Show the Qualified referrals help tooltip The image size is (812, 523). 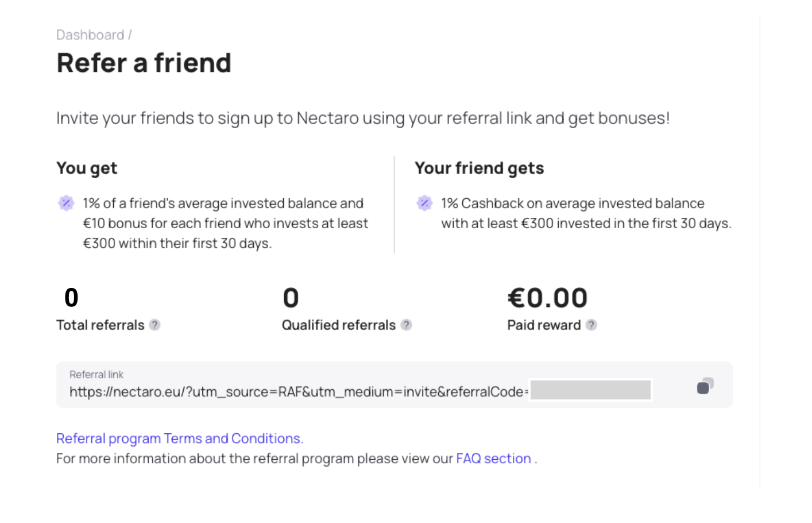[406, 325]
